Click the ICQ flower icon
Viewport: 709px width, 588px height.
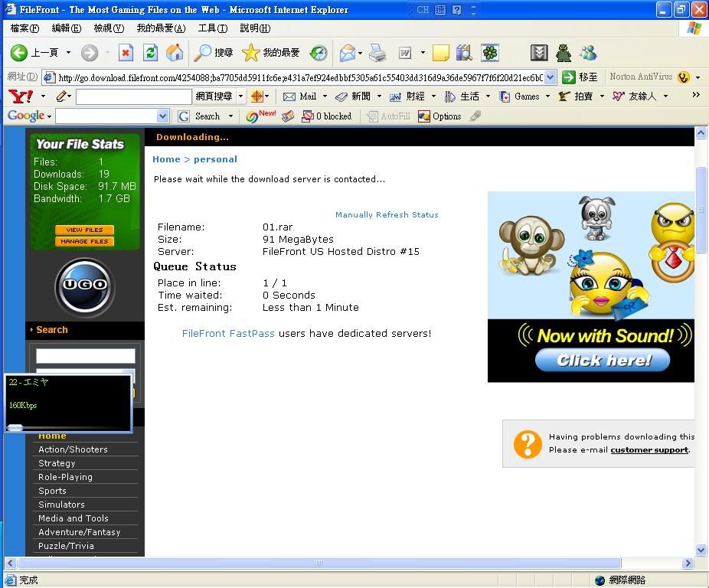[x=490, y=53]
